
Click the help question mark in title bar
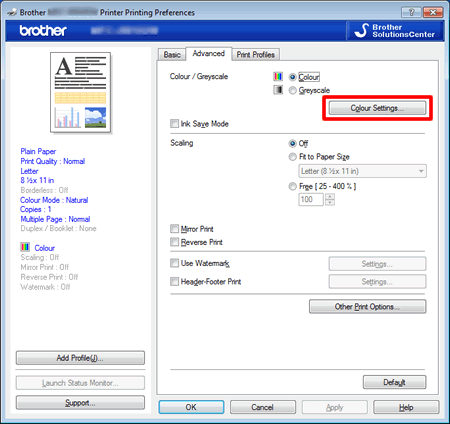411,13
